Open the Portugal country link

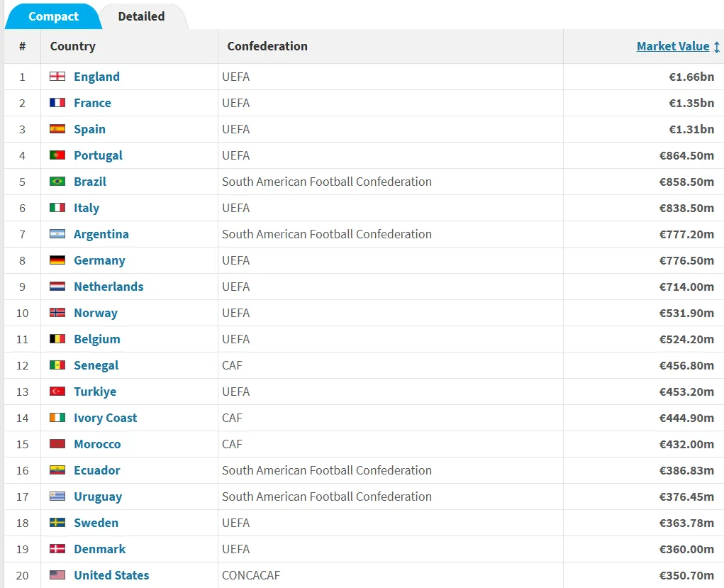pos(98,155)
